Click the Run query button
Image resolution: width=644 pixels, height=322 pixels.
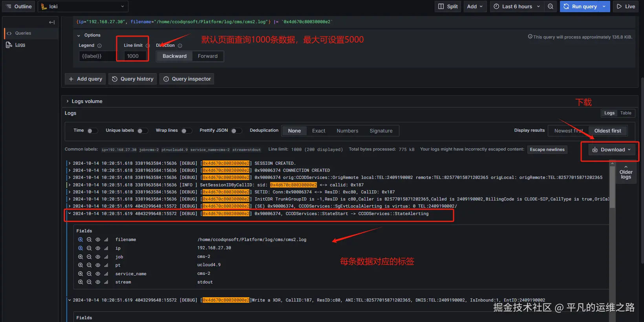click(580, 6)
